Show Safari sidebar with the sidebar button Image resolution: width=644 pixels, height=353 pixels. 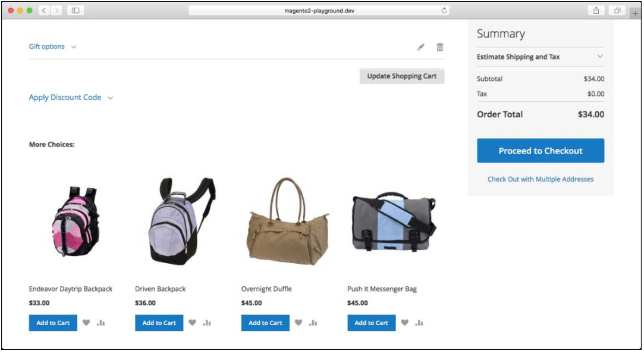tap(76, 10)
